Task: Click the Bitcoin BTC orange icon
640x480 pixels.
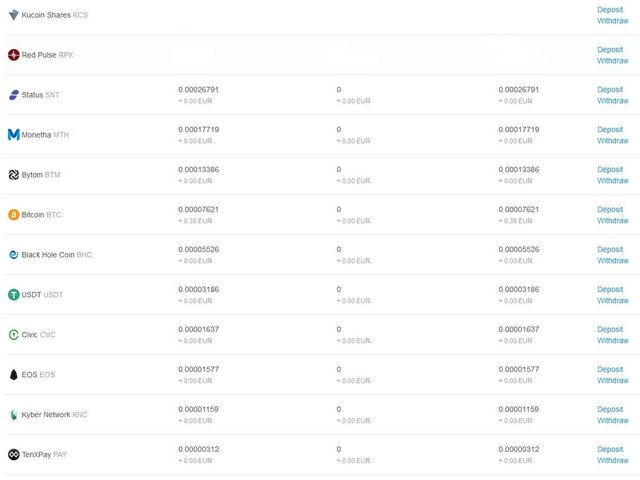Action: (13, 215)
